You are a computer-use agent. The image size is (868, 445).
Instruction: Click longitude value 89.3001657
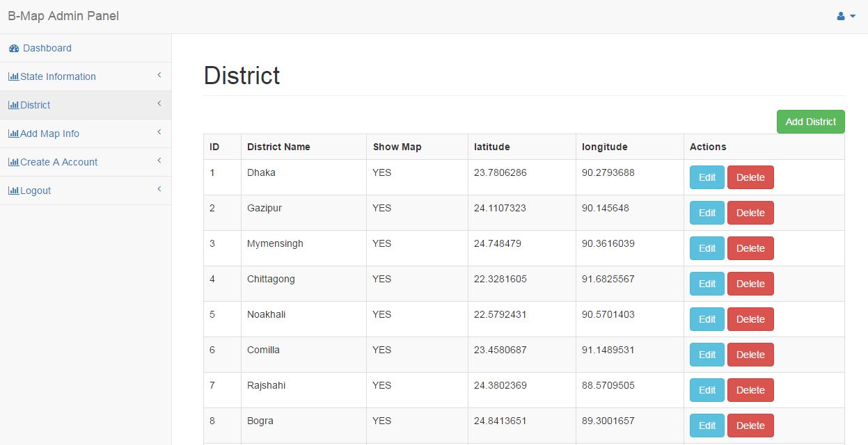point(608,421)
